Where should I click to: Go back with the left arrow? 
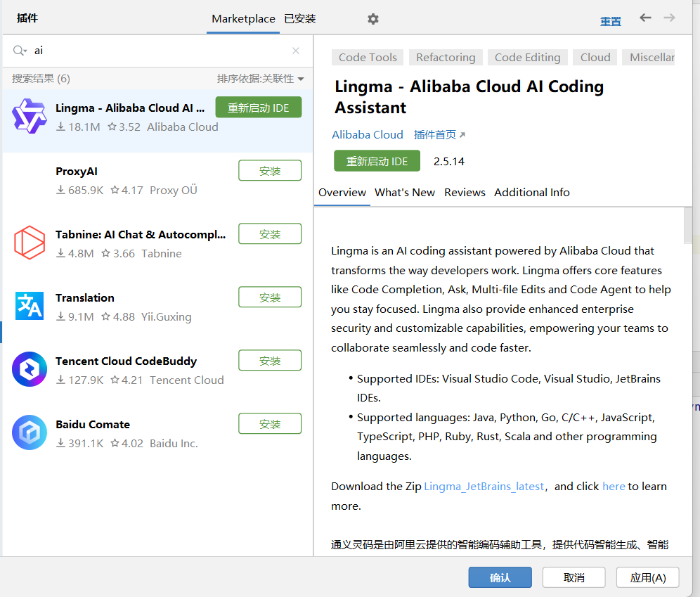point(645,18)
